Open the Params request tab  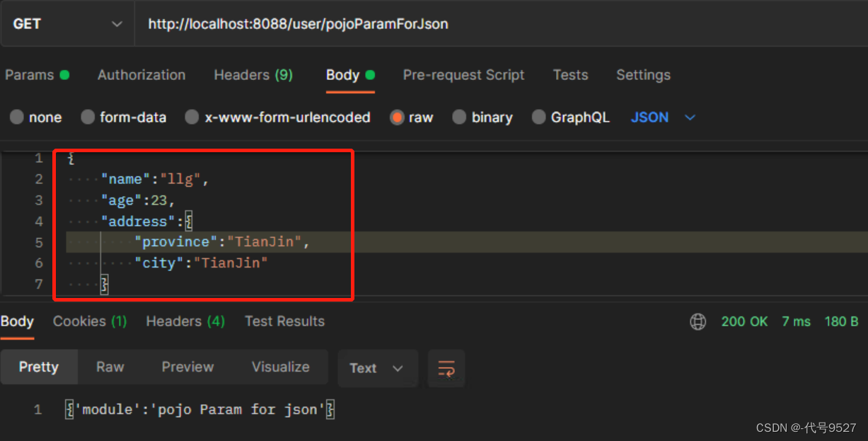(x=37, y=75)
